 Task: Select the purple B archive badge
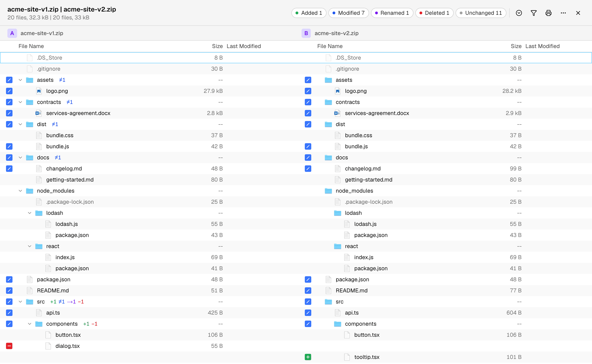306,33
